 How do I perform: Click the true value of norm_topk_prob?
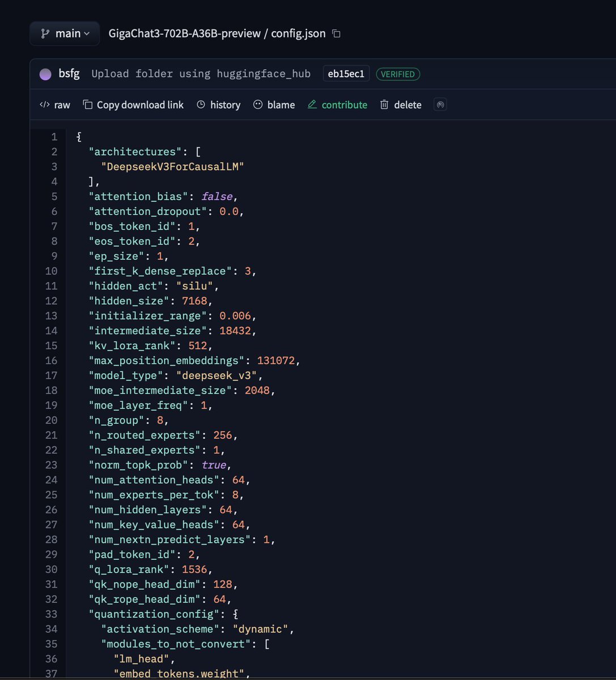click(x=214, y=465)
